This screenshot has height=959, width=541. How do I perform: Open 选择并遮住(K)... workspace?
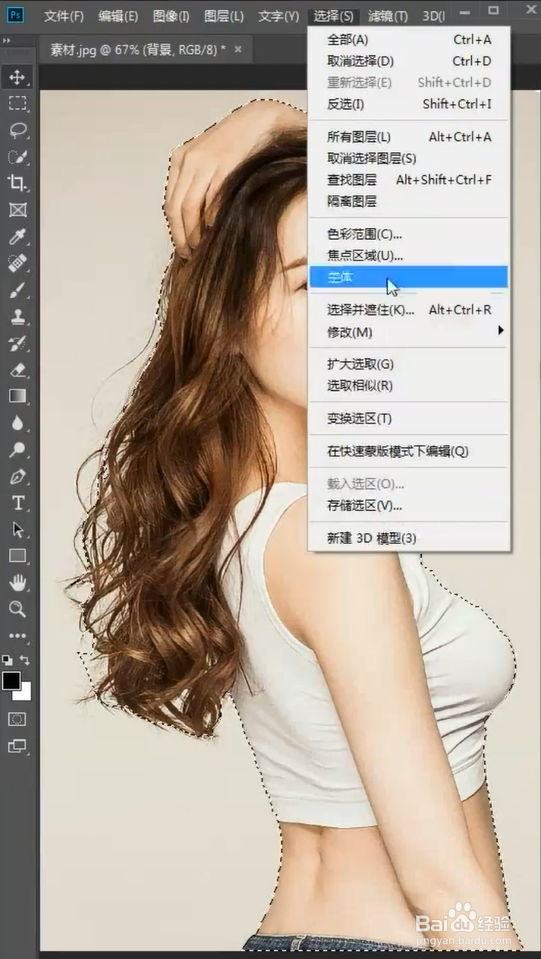pos(408,310)
